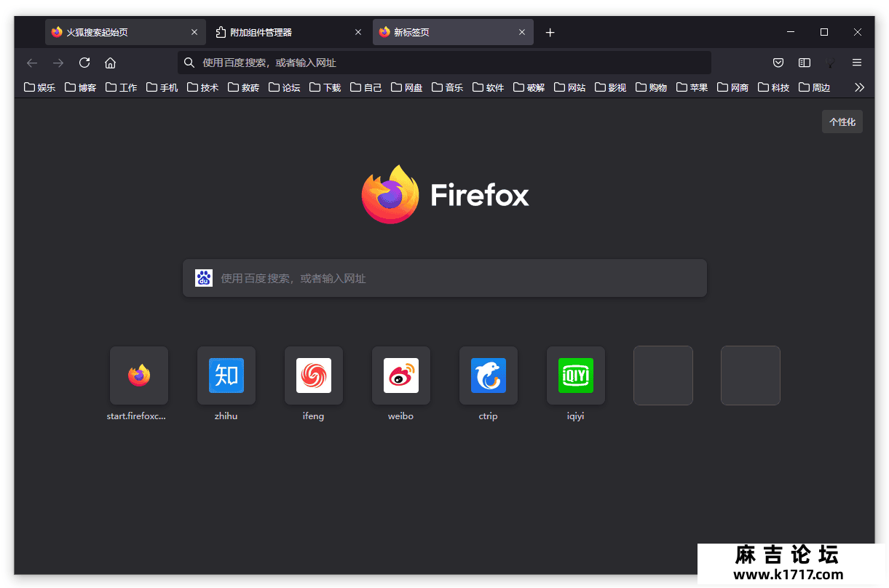The height and width of the screenshot is (588, 889).
Task: Open the ifeng shortcut tile
Action: 314,376
